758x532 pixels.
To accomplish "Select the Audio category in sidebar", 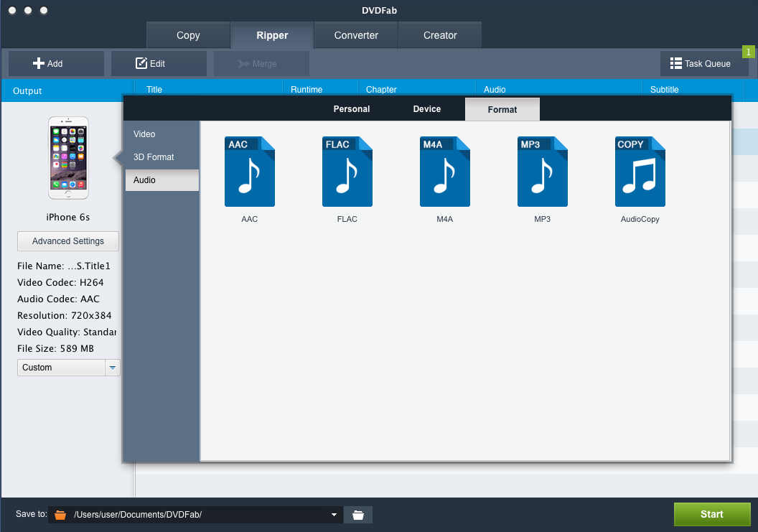I will 162,180.
